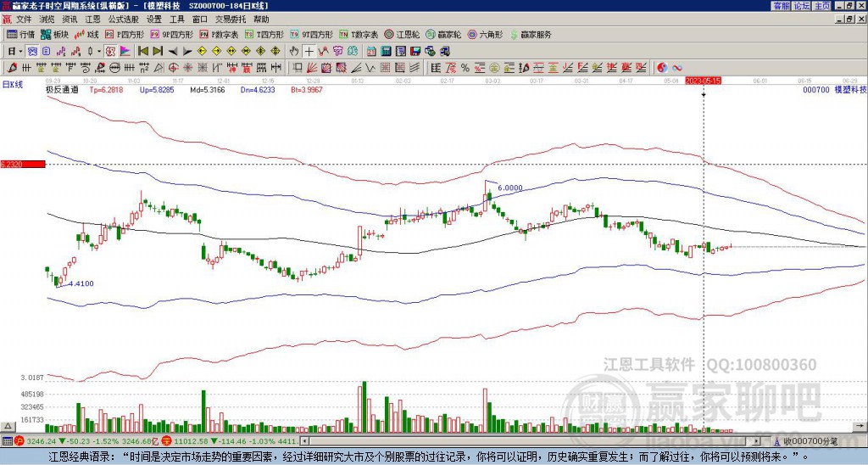This screenshot has width=868, height=465.
Task: Select the red pencil drawing tool
Action: (12, 68)
